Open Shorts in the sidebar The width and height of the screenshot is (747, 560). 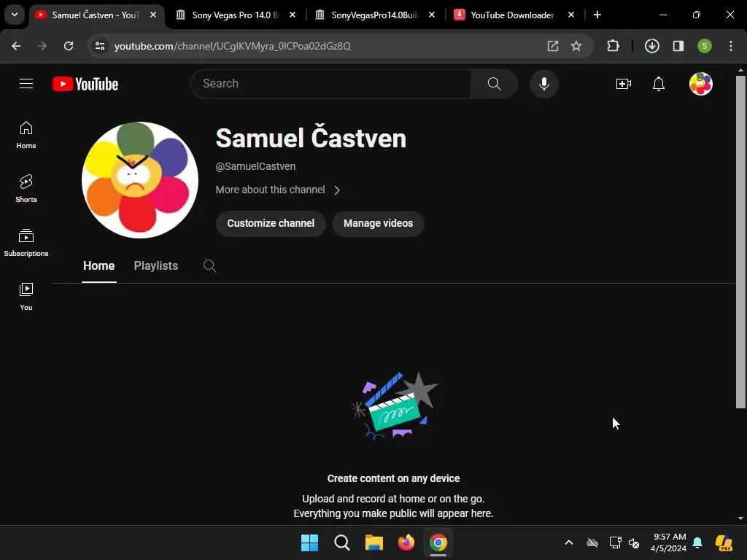[26, 189]
